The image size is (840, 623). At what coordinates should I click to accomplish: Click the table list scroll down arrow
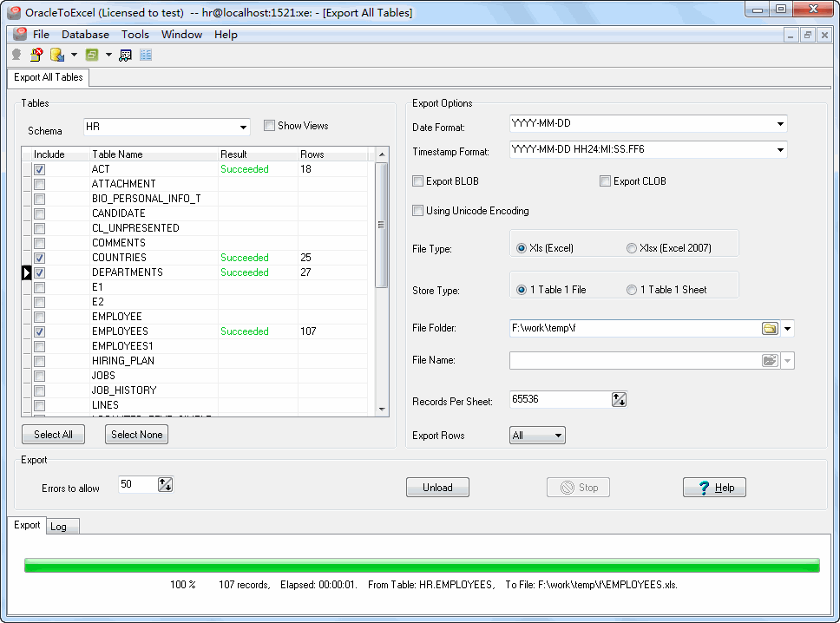pos(382,410)
